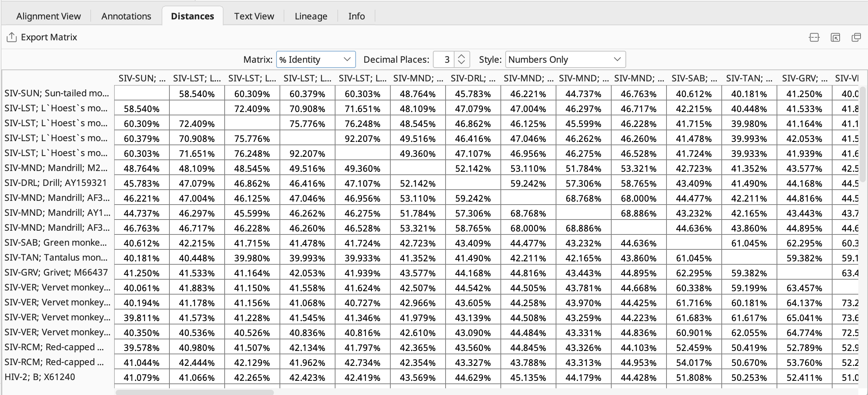This screenshot has height=395, width=868.
Task: Click the expand viewer panel icon
Action: click(x=835, y=37)
